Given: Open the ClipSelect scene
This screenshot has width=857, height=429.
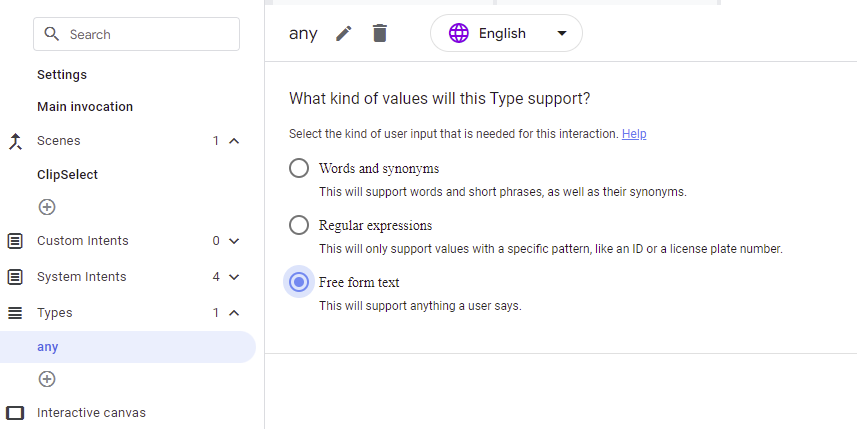Looking at the screenshot, I should [x=67, y=175].
